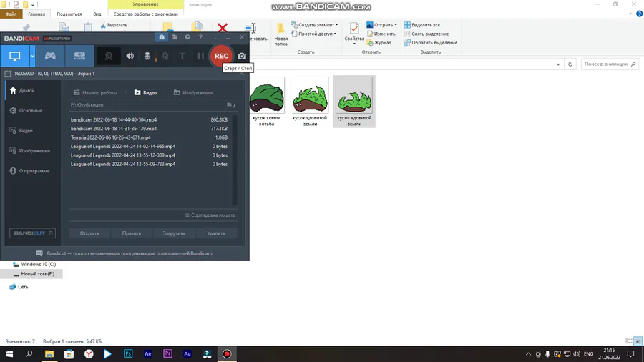Toggle mouse click effects in Bandicam
644x362 pixels.
pyautogui.click(x=165, y=56)
